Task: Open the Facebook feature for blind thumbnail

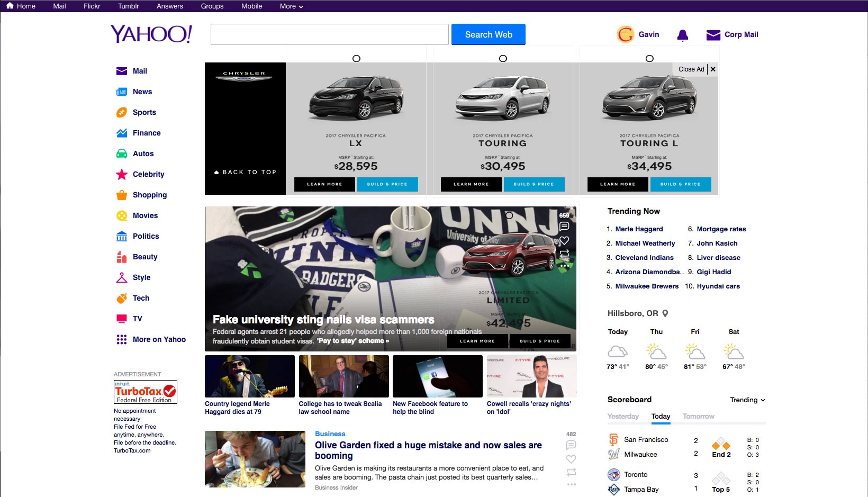Action: [x=438, y=376]
